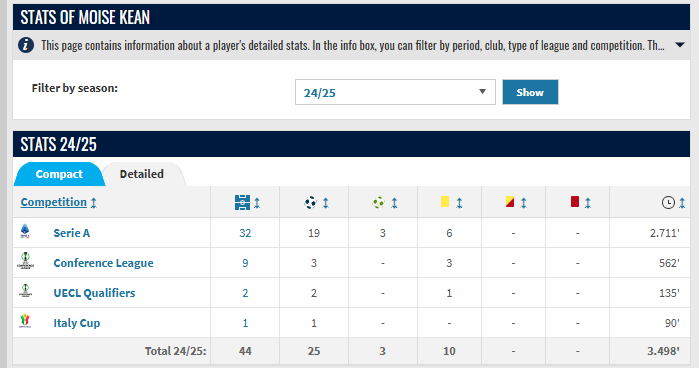Click the assists green ball icon

tap(378, 203)
